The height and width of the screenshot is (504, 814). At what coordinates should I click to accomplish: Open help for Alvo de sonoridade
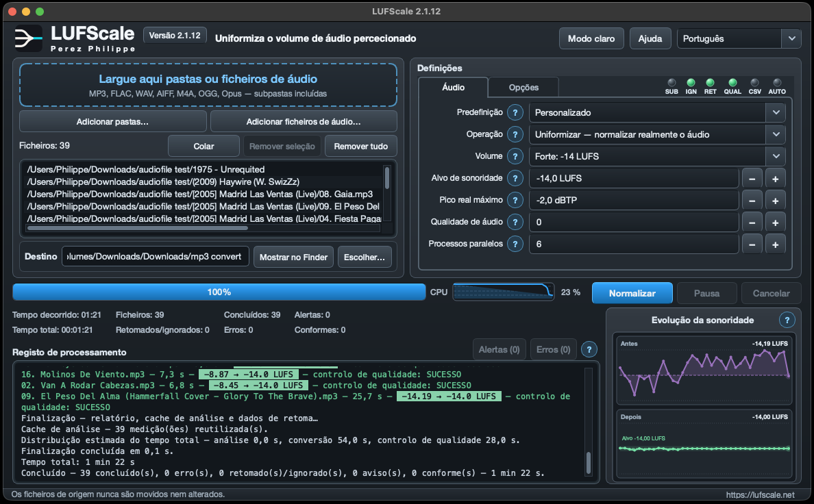(x=515, y=178)
